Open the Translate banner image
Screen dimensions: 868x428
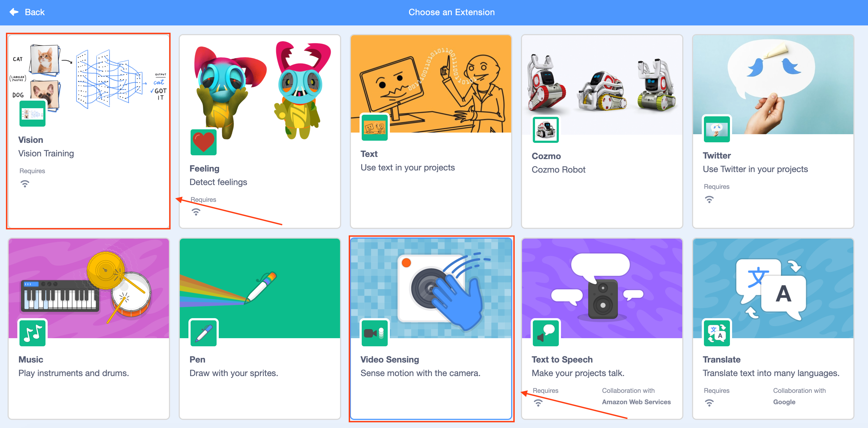click(773, 288)
